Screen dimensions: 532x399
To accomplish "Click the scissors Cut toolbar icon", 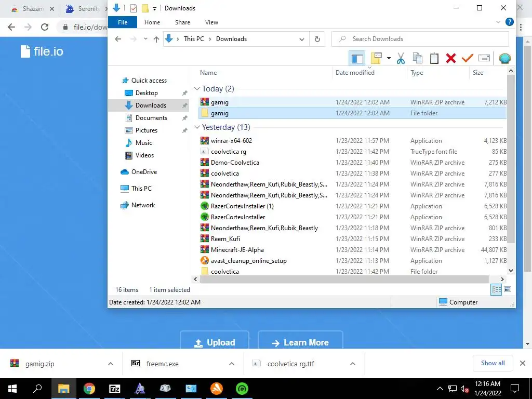I will pyautogui.click(x=401, y=58).
